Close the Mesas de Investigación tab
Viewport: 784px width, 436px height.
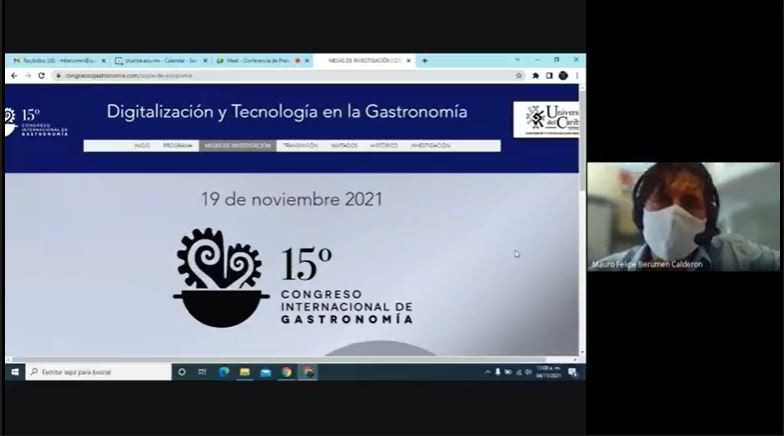pos(408,60)
